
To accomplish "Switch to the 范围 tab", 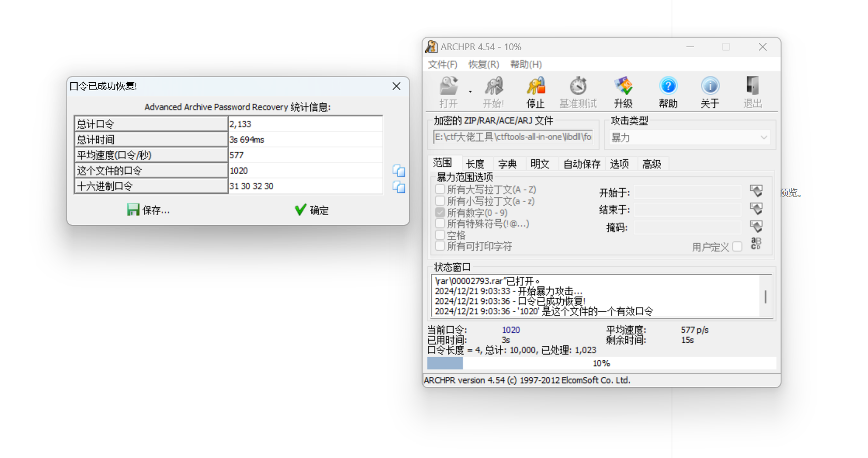I will pyautogui.click(x=443, y=163).
